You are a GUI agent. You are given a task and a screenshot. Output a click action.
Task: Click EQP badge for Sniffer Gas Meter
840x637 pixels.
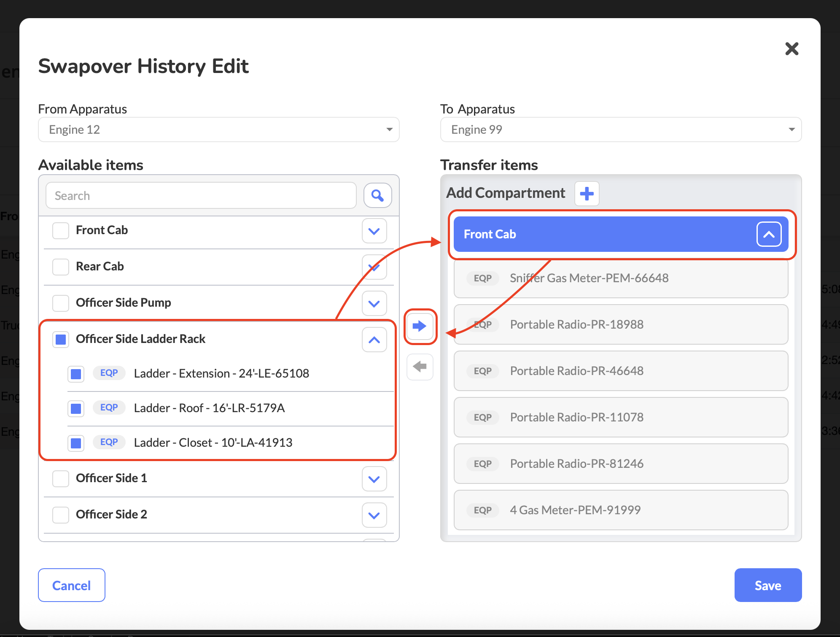pyautogui.click(x=482, y=278)
